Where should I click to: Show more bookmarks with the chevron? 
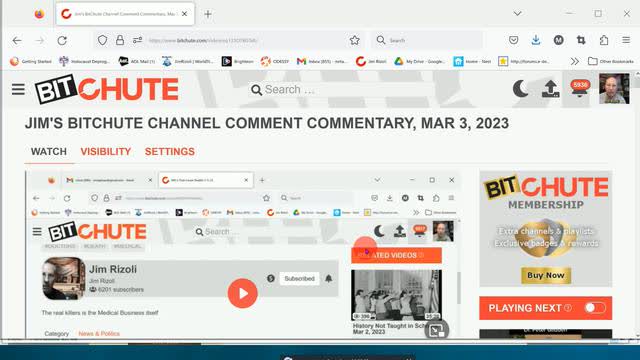(575, 61)
